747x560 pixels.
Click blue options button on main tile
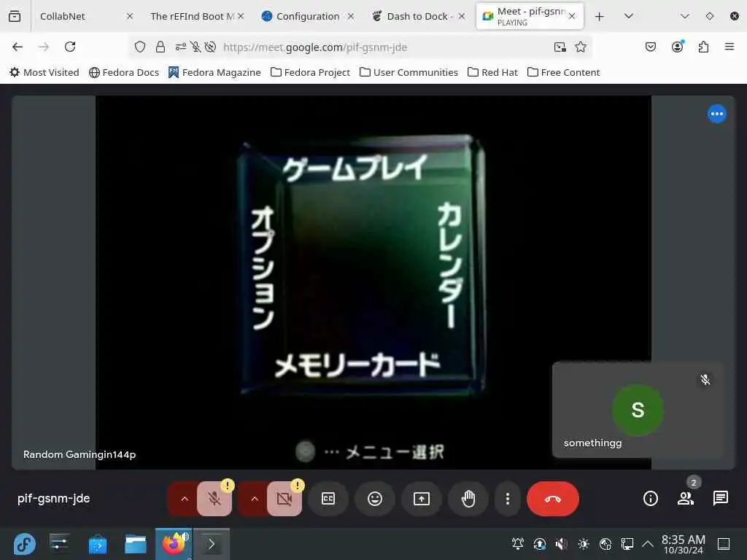pyautogui.click(x=716, y=114)
